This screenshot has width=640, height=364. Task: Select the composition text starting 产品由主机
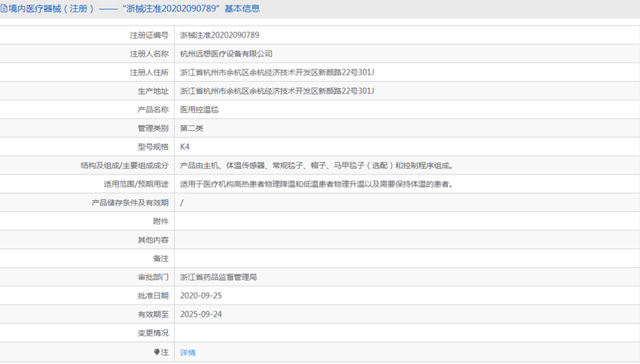point(317,165)
